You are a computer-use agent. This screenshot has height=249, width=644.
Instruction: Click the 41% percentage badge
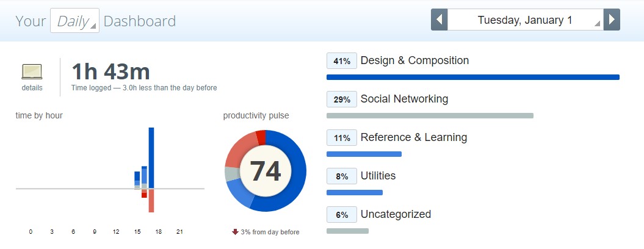click(x=342, y=61)
